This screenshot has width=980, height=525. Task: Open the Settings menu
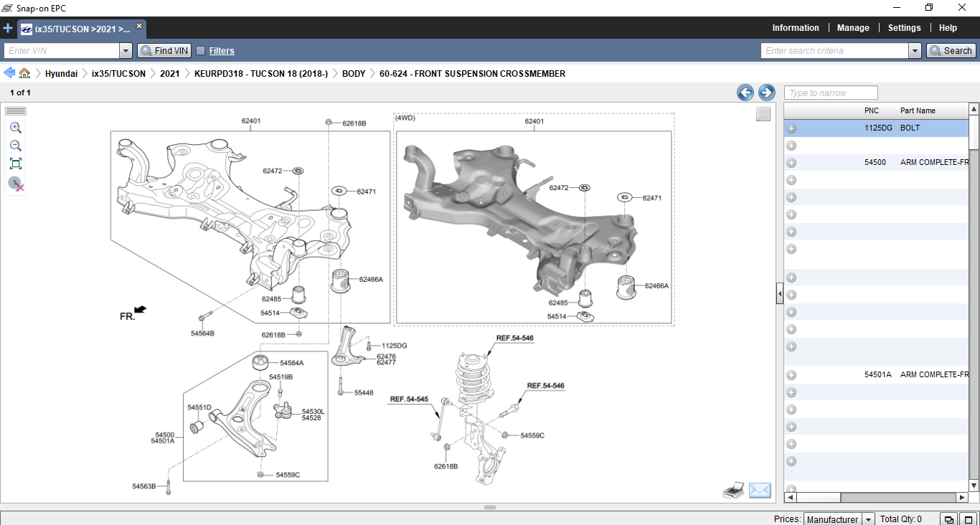tap(904, 28)
